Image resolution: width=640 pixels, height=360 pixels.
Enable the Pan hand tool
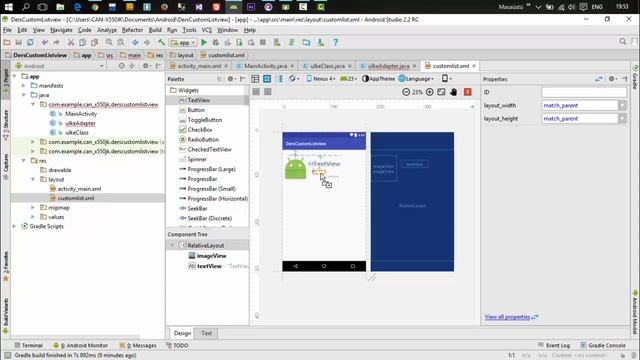(x=453, y=92)
